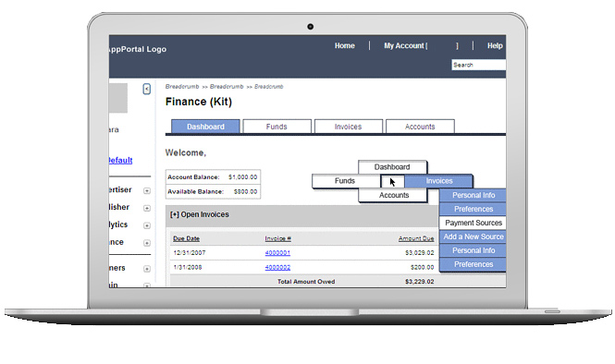
Task: Sort by Due Date column header
Action: coord(186,238)
